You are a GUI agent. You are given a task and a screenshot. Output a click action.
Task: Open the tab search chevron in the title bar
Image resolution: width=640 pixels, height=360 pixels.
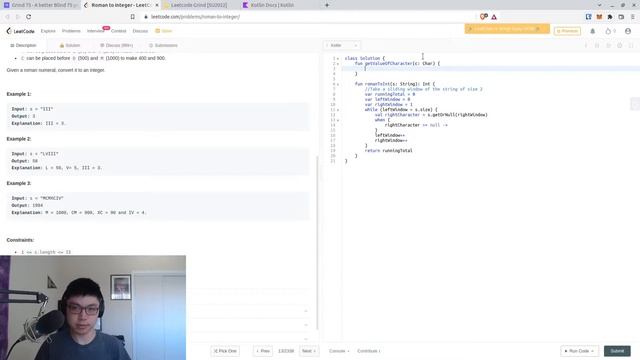[599, 5]
